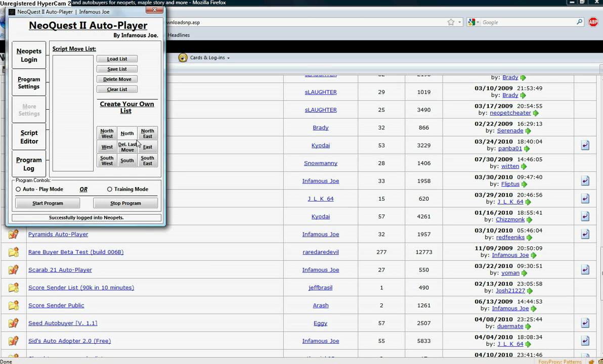This screenshot has width=603, height=364.
Task: Open the Program Log tab
Action: pyautogui.click(x=29, y=164)
